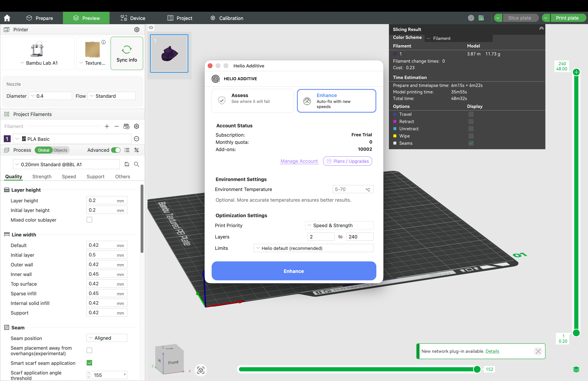Toggle Wipe display checkbox
The width and height of the screenshot is (588, 381).
[471, 136]
